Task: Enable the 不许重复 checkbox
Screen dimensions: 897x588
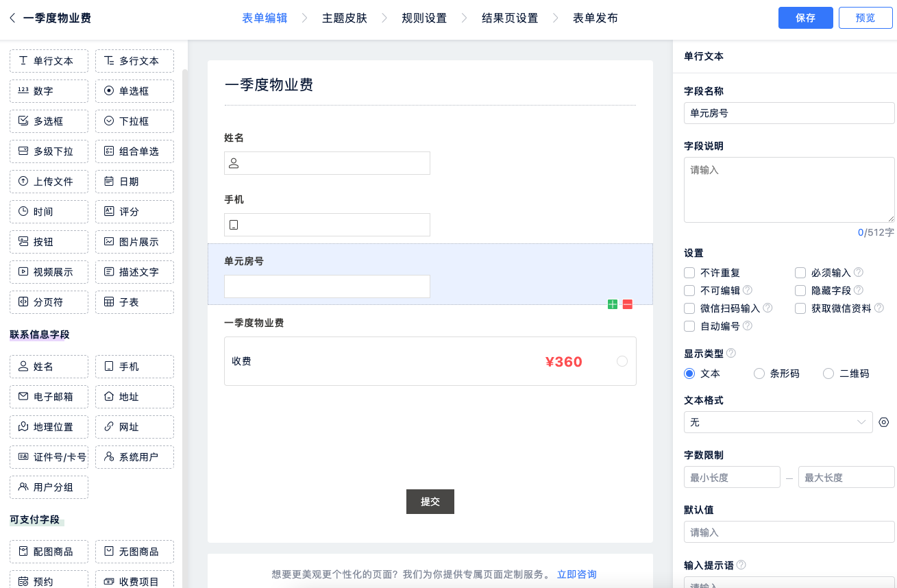Action: click(689, 273)
